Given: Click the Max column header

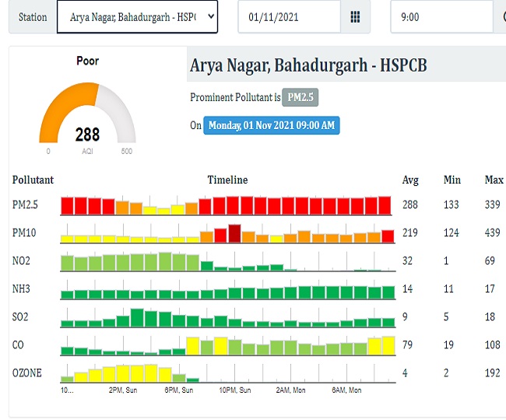Looking at the screenshot, I should 494,180.
